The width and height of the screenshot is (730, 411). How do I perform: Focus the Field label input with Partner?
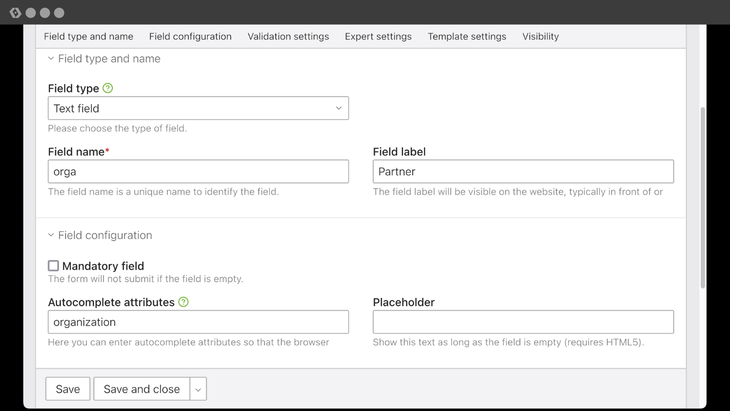(523, 172)
